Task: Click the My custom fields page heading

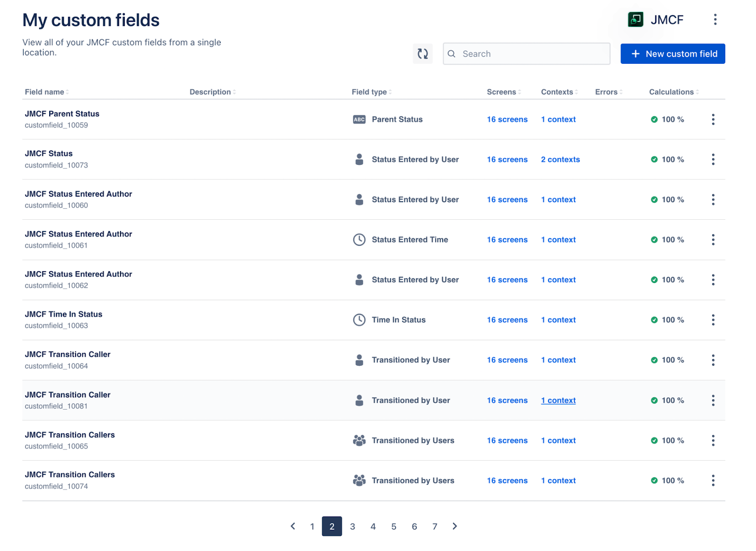Action: coord(91,20)
